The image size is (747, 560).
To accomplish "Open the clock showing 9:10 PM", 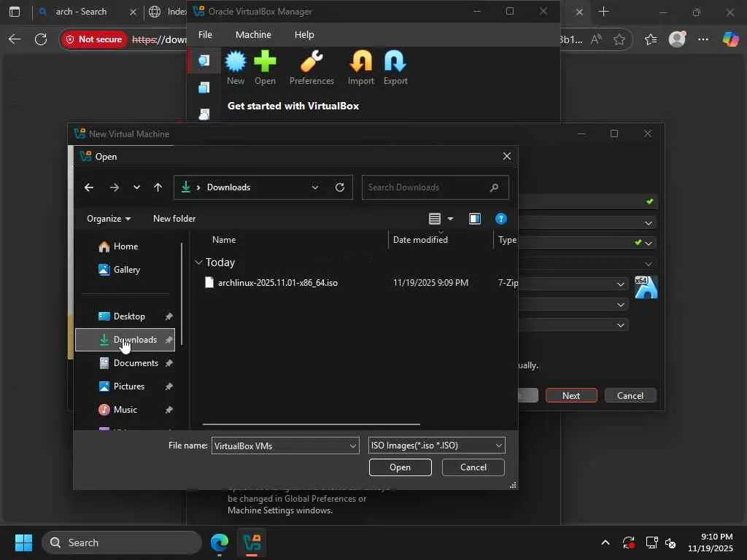I will [x=710, y=542].
